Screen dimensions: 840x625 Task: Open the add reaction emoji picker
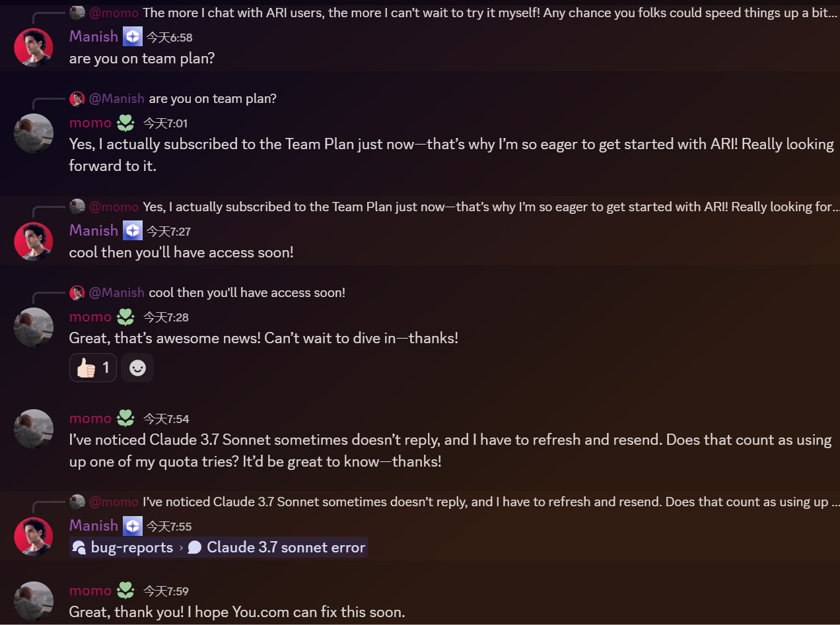(x=137, y=368)
